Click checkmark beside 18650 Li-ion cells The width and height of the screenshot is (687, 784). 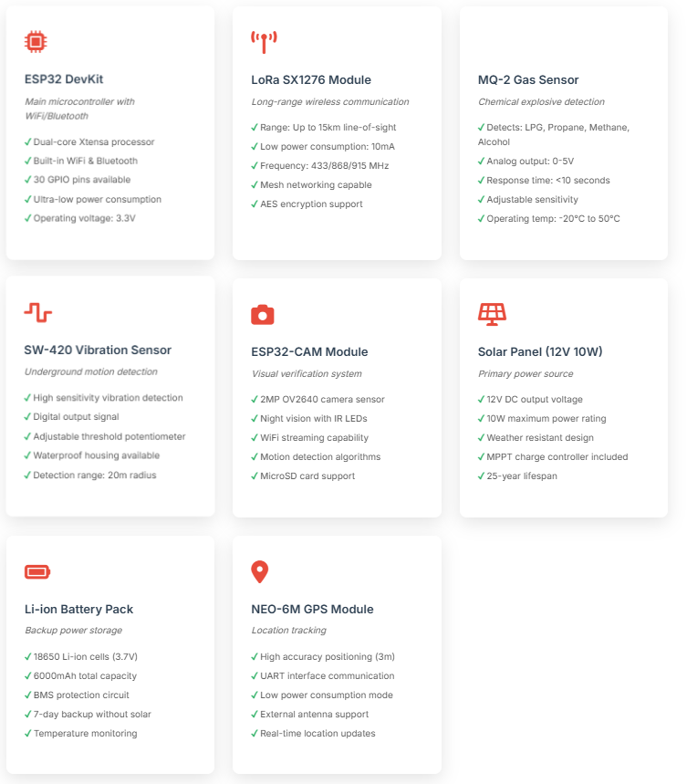(x=28, y=657)
